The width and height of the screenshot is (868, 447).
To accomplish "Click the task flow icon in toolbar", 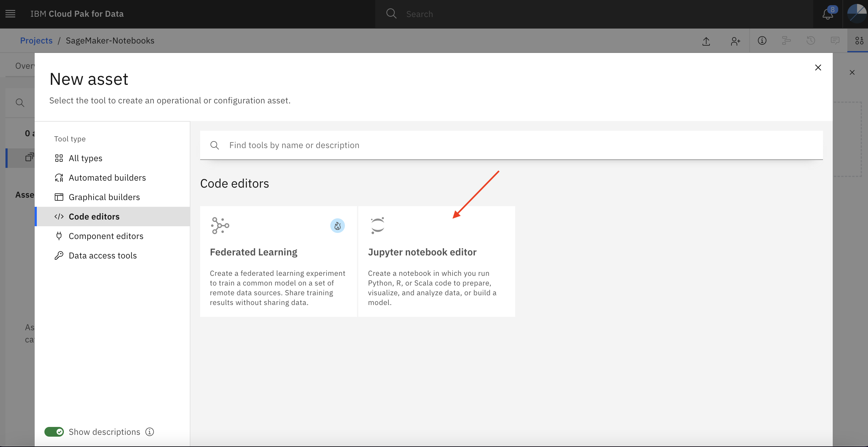I will 786,41.
